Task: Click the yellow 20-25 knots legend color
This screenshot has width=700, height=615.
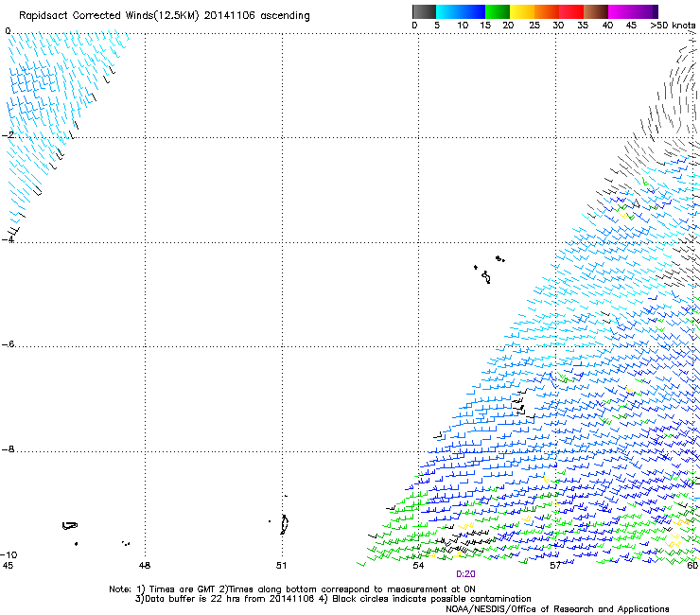Action: [522, 11]
